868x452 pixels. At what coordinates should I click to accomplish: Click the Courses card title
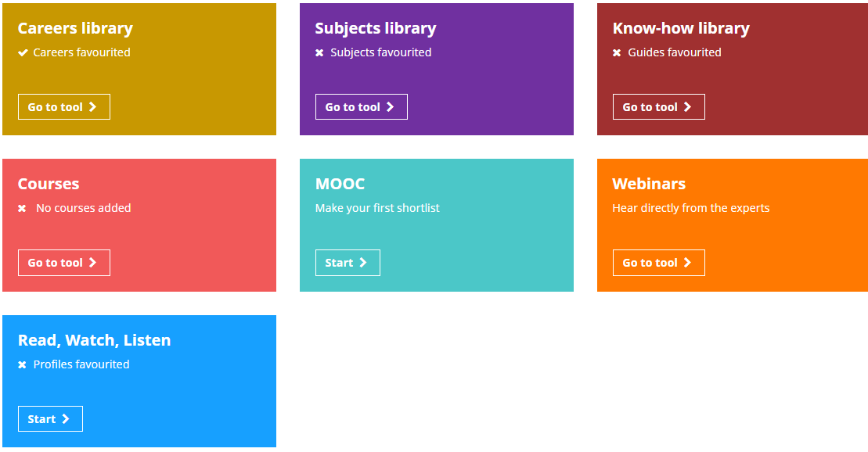pyautogui.click(x=49, y=184)
